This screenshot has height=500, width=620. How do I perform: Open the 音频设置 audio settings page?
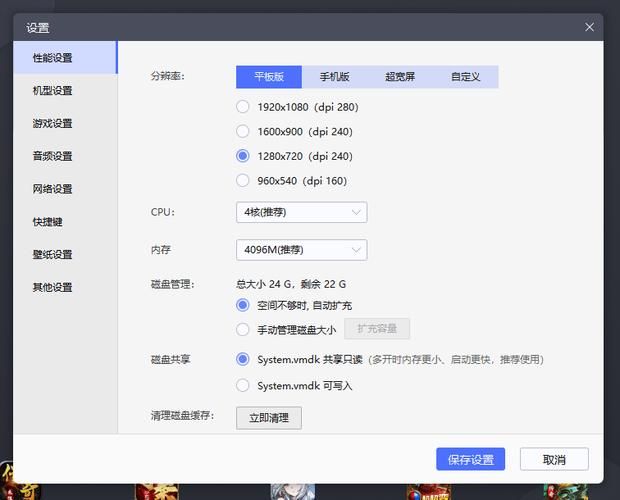coord(52,157)
